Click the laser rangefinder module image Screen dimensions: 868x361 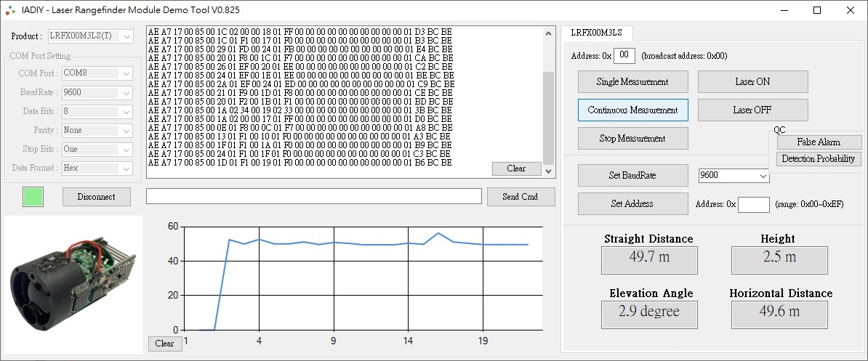71,284
